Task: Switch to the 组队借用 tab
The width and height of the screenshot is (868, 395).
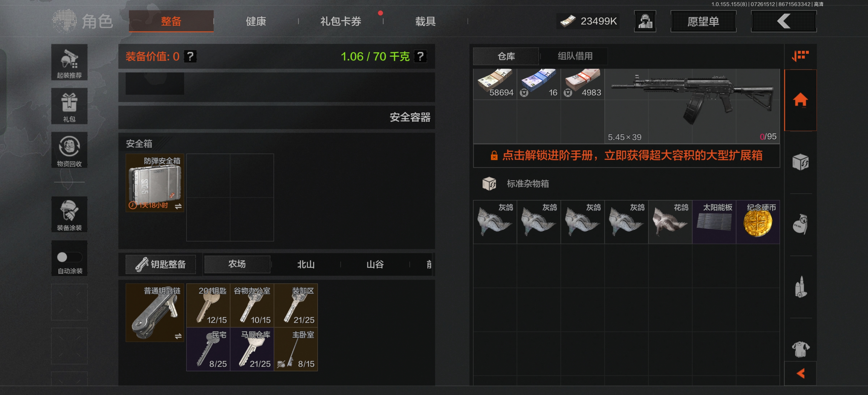Action: 575,56
